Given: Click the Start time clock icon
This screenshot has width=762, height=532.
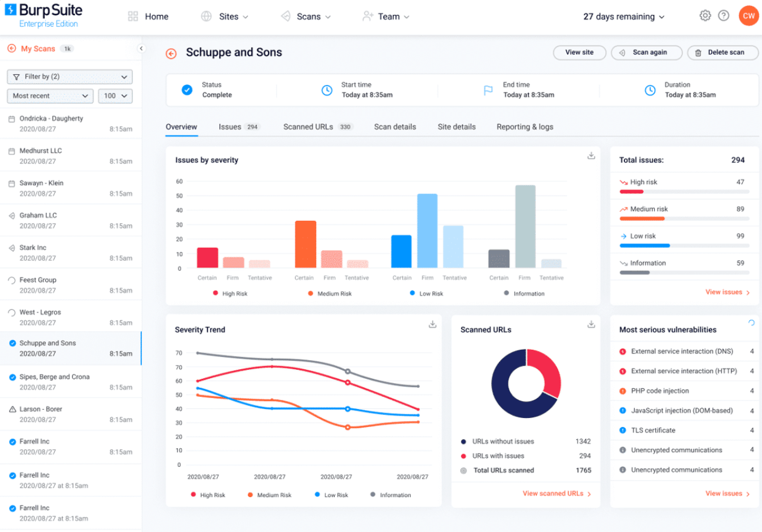Looking at the screenshot, I should point(326,90).
